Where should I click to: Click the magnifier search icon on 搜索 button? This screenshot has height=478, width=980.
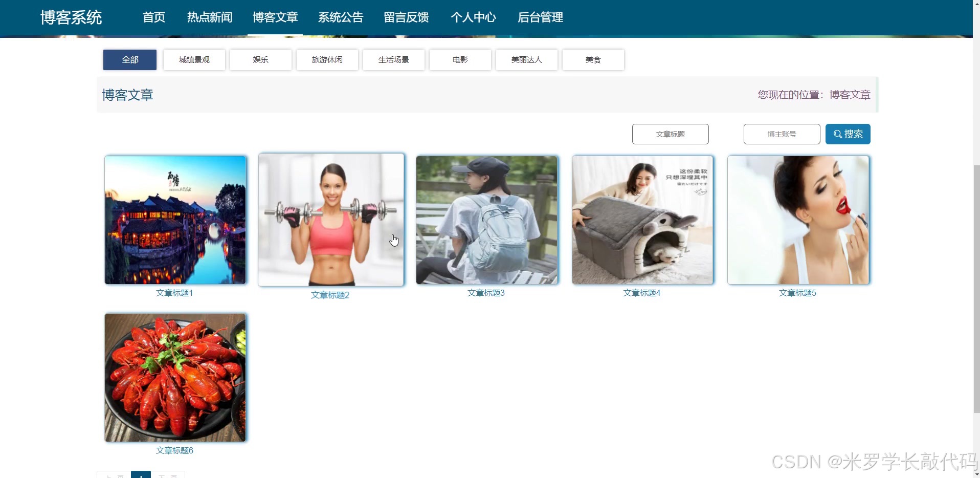click(837, 134)
